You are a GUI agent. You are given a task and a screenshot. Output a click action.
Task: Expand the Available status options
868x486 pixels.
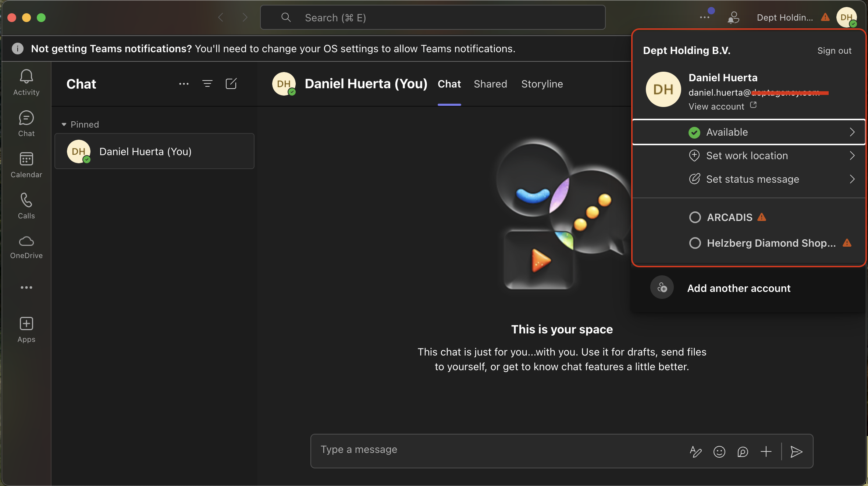pyautogui.click(x=749, y=132)
